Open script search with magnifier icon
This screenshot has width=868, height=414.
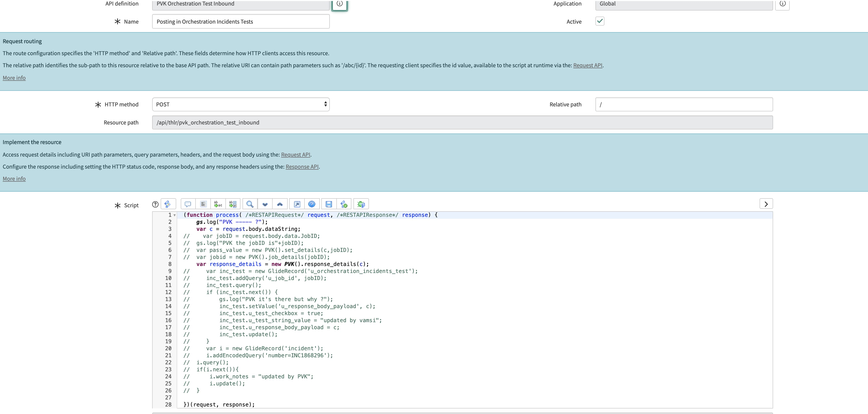(250, 204)
